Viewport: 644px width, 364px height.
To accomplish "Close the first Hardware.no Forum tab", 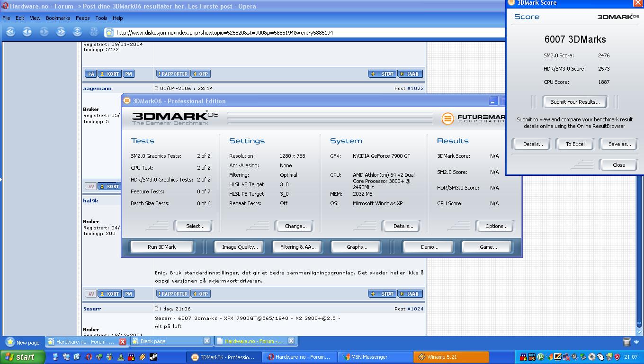I will tap(123, 341).
